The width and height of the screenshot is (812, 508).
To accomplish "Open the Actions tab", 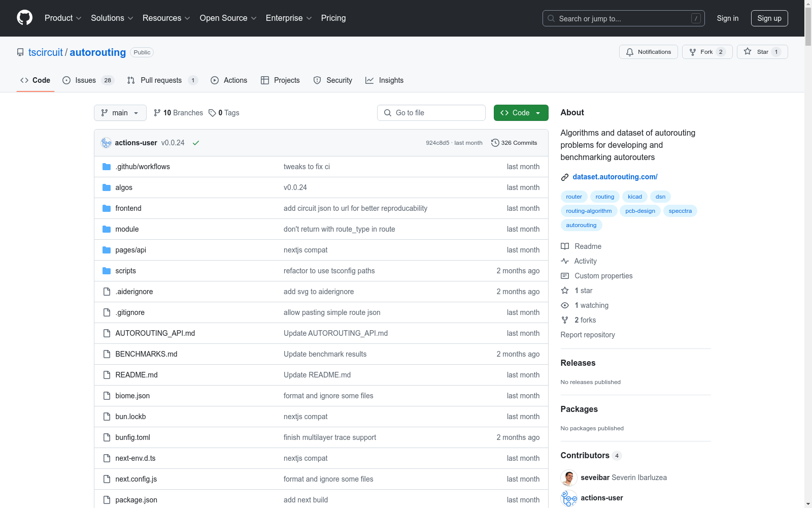I will coord(229,80).
